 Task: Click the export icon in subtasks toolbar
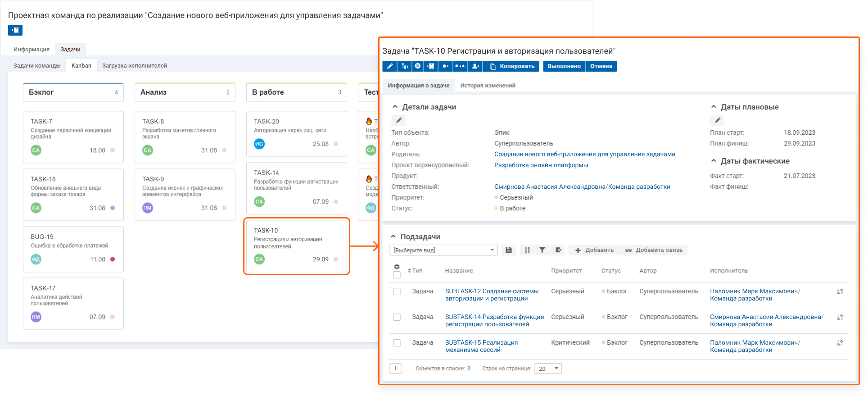[x=558, y=250]
